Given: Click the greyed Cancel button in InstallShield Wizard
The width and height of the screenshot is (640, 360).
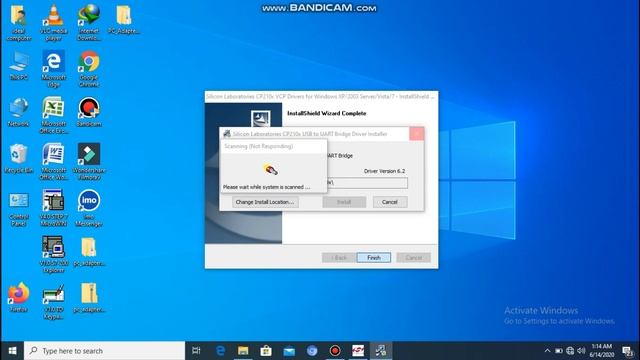Looking at the screenshot, I should pos(413,258).
